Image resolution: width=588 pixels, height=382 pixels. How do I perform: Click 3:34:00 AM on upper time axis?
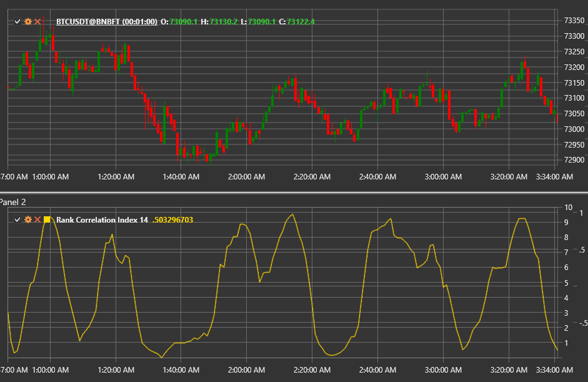tap(554, 177)
